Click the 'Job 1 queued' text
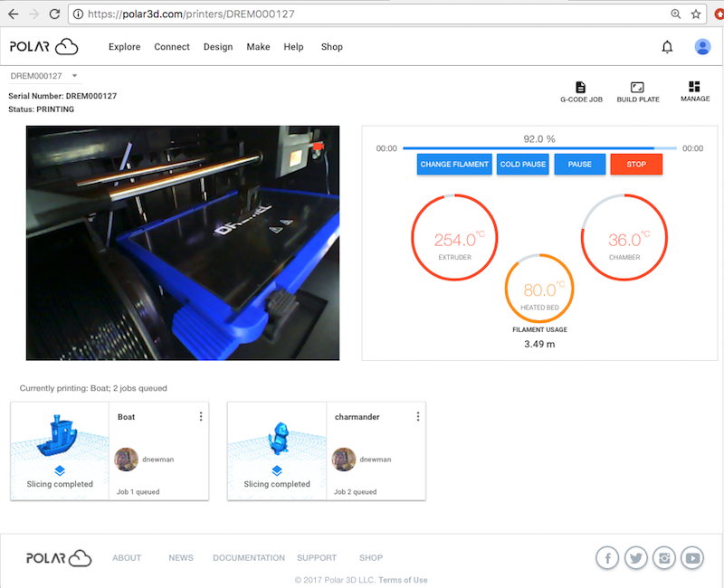The height and width of the screenshot is (588, 724). 138,492
